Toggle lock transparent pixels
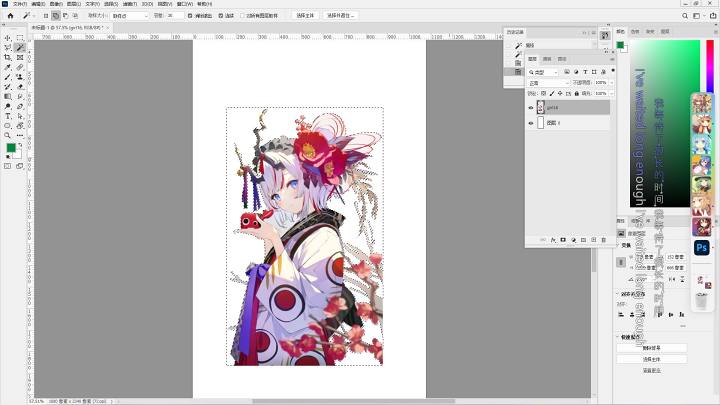 (544, 93)
